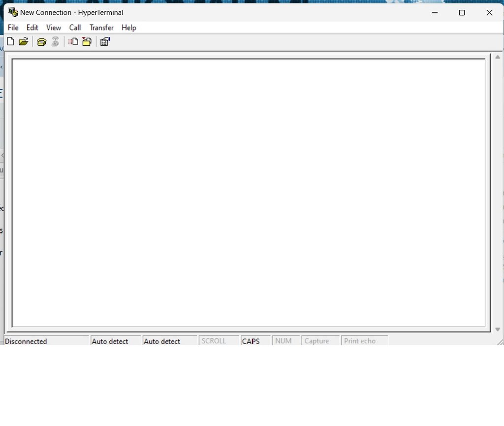This screenshot has height=426, width=504.
Task: Click the scrollbar up arrow
Action: (498, 57)
